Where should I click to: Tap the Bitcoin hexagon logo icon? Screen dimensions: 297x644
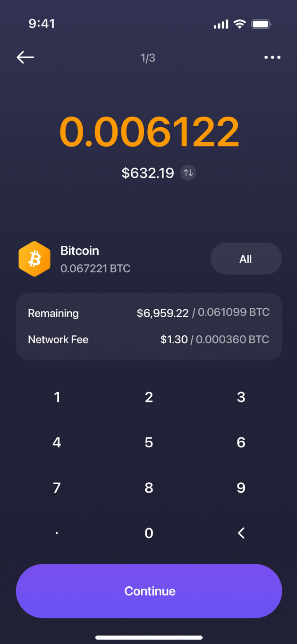click(x=34, y=259)
